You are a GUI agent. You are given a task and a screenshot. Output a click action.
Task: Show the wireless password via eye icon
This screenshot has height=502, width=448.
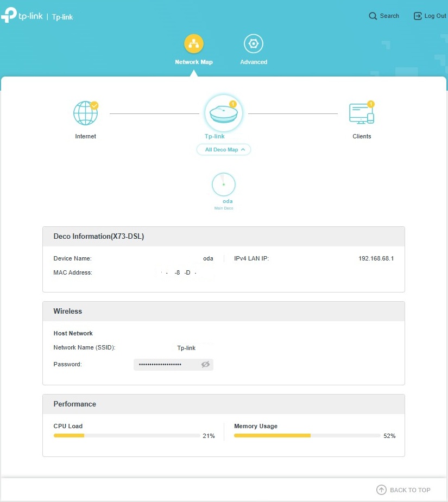tap(205, 364)
